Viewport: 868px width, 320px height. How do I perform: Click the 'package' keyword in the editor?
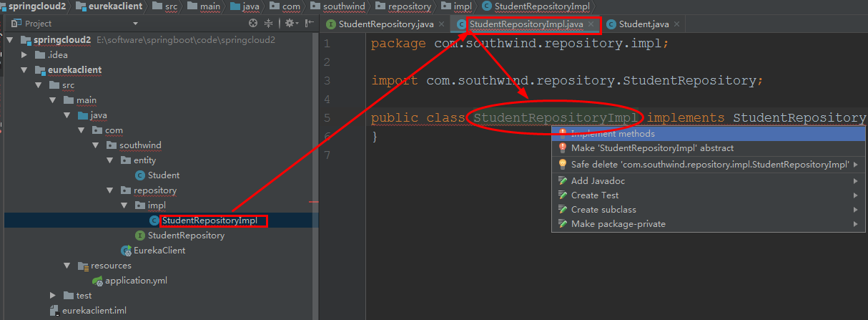(398, 44)
